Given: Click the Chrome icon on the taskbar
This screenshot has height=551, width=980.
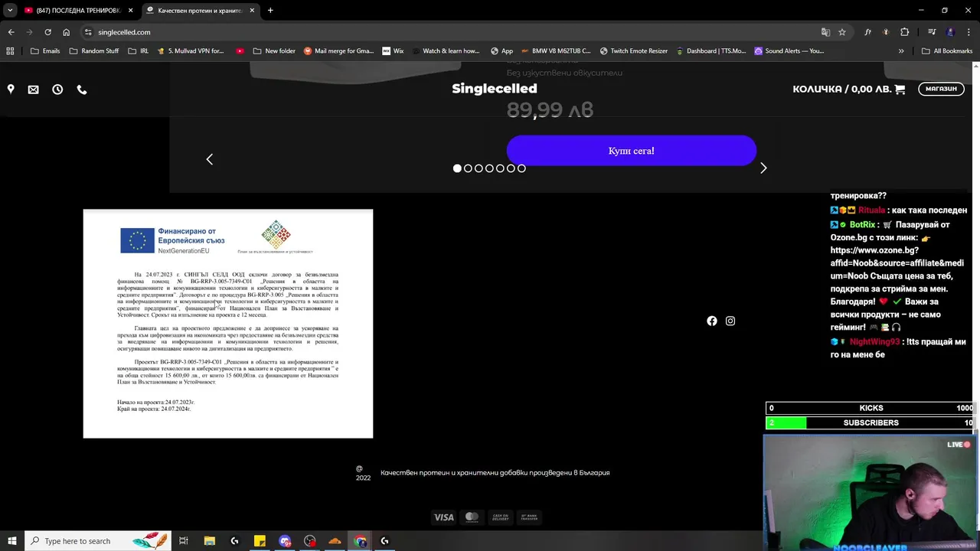Looking at the screenshot, I should click(360, 541).
